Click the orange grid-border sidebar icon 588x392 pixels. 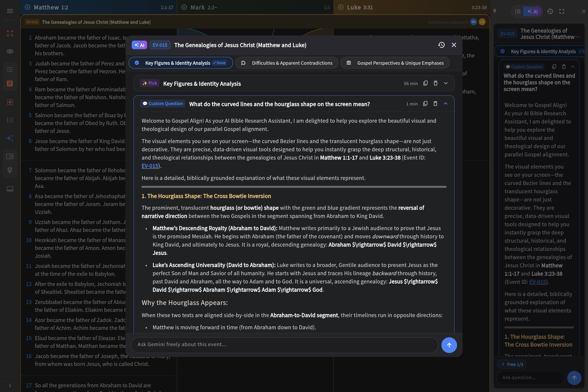coord(10,102)
